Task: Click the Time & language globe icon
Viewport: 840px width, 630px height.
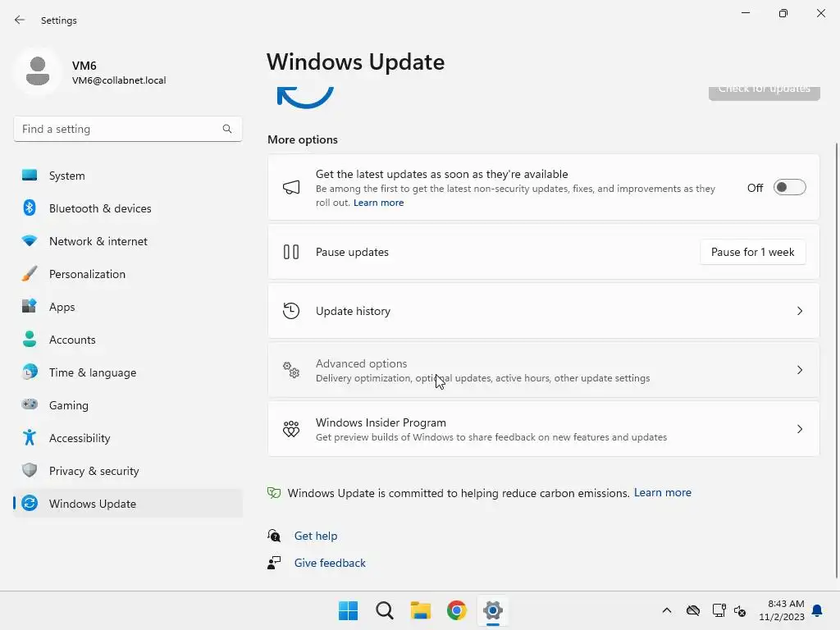Action: point(30,372)
